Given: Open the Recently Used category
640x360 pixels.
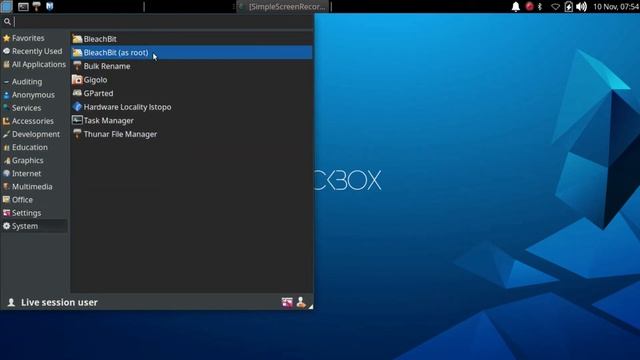Looking at the screenshot, I should (x=34, y=51).
